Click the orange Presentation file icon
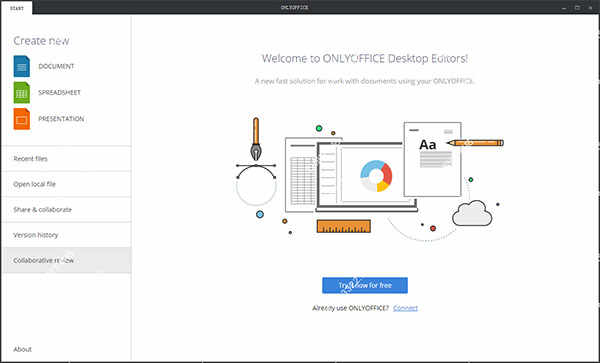 [22, 119]
